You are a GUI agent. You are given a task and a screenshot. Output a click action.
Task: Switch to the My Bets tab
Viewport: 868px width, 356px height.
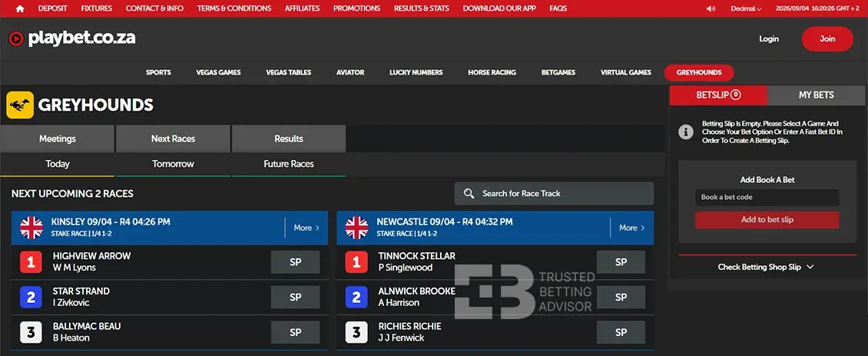816,95
